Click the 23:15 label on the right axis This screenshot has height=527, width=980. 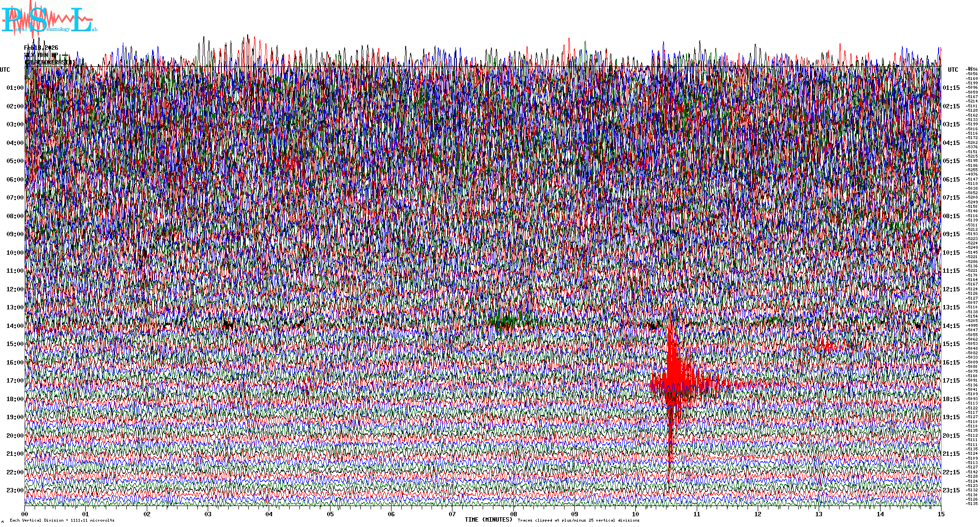tap(951, 490)
